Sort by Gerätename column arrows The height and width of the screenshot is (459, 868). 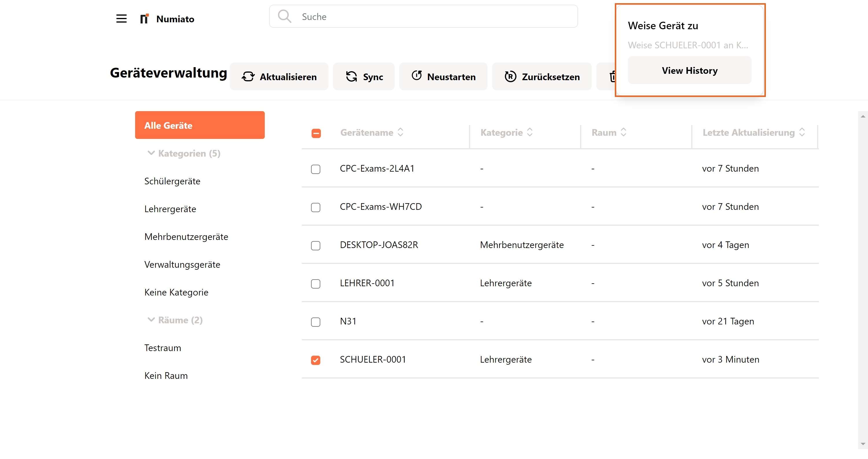[x=400, y=132]
